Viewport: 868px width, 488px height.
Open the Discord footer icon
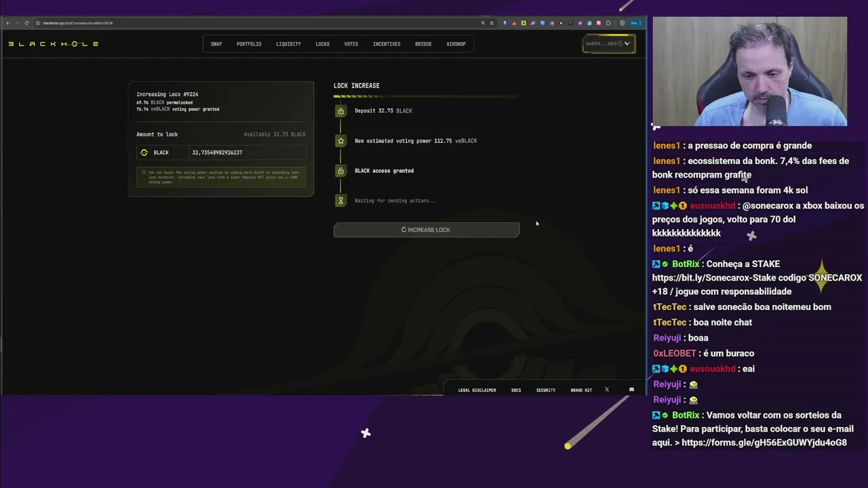pos(631,390)
